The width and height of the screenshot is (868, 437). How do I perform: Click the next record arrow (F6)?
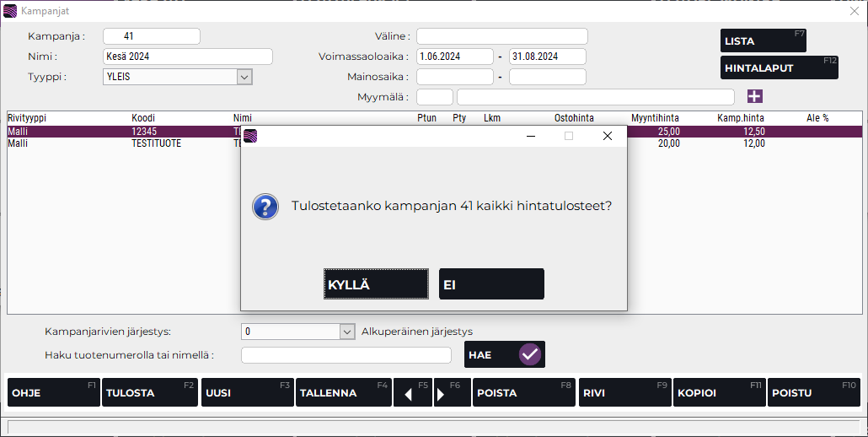452,393
